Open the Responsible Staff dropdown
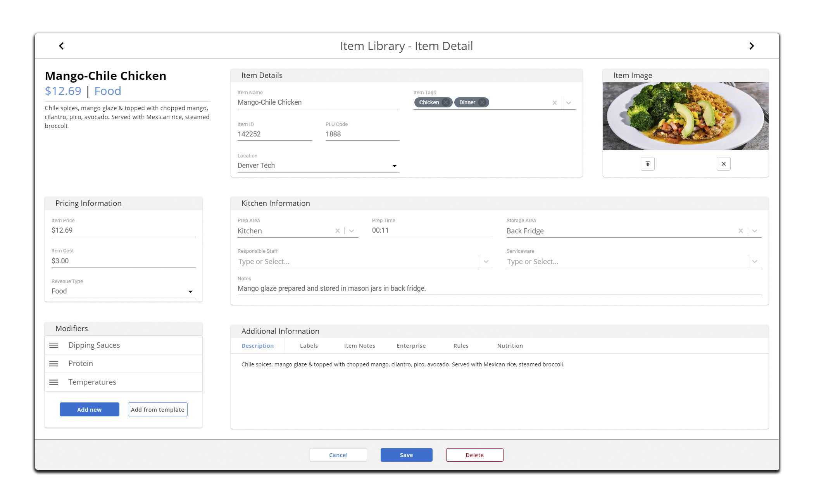 [486, 261]
